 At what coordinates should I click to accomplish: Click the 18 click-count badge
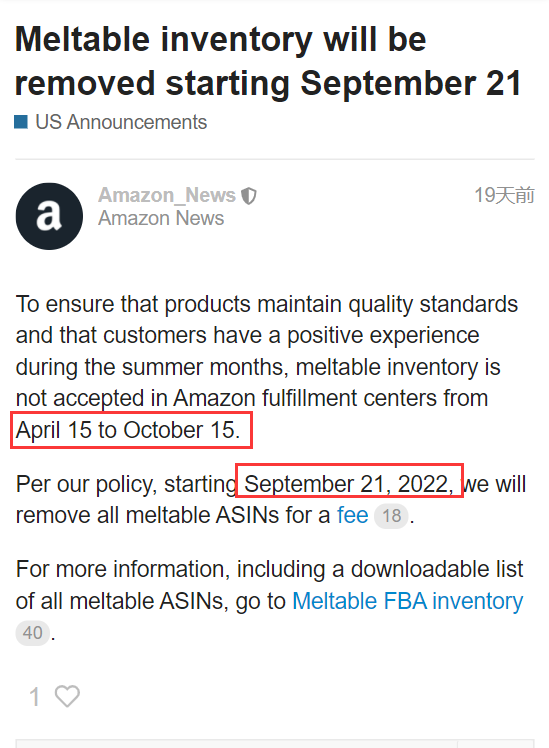(x=391, y=516)
